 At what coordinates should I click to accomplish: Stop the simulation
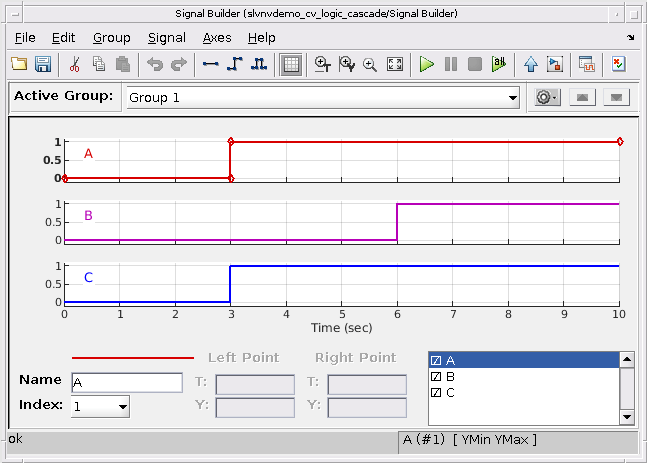click(475, 64)
